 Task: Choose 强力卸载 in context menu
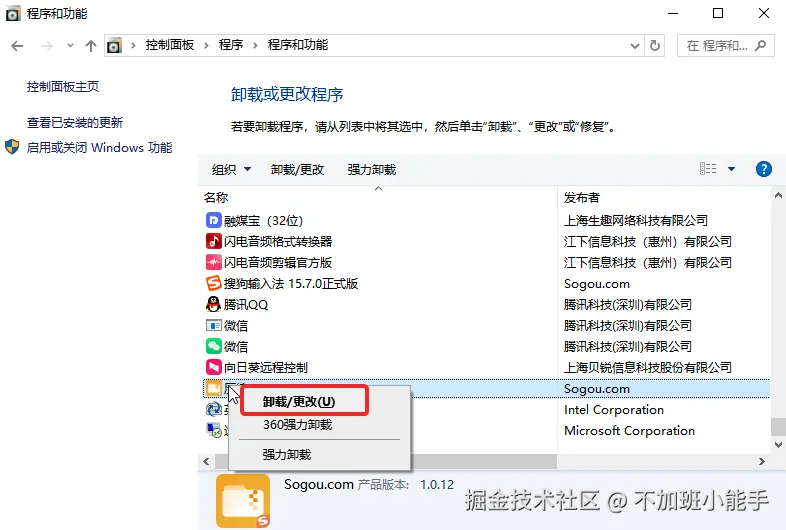287,455
